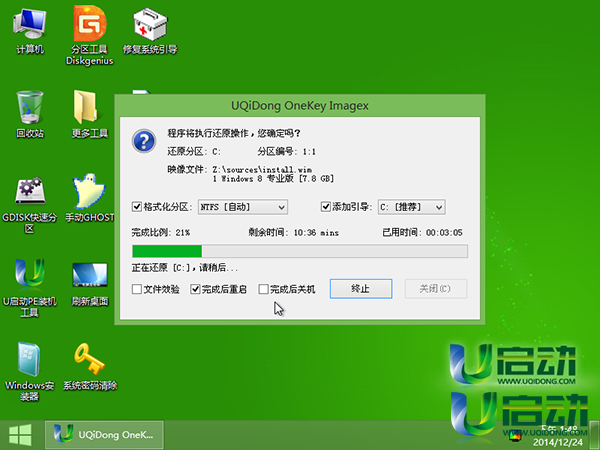Click the 分区编号: 1:1 text
Viewport: 600px width, 450px height.
point(287,152)
